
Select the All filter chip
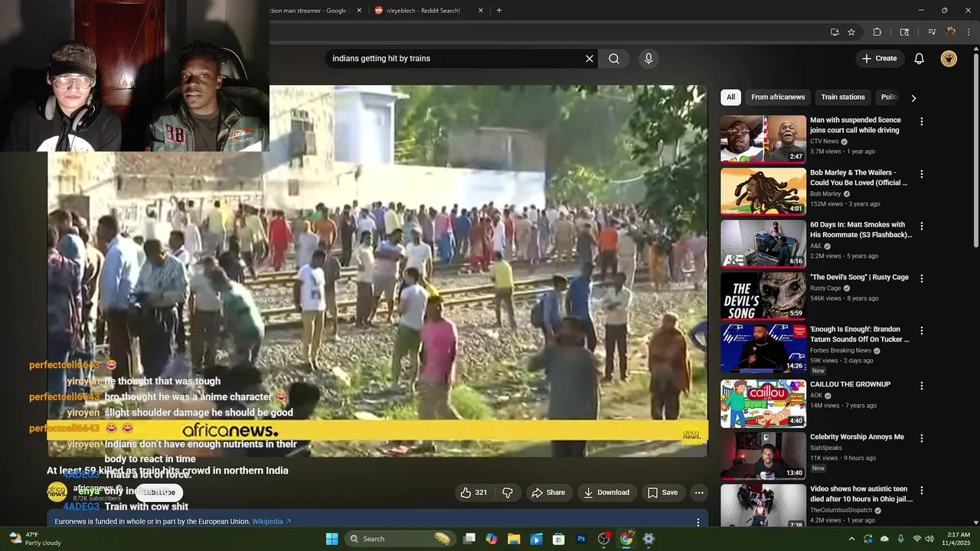pos(730,97)
